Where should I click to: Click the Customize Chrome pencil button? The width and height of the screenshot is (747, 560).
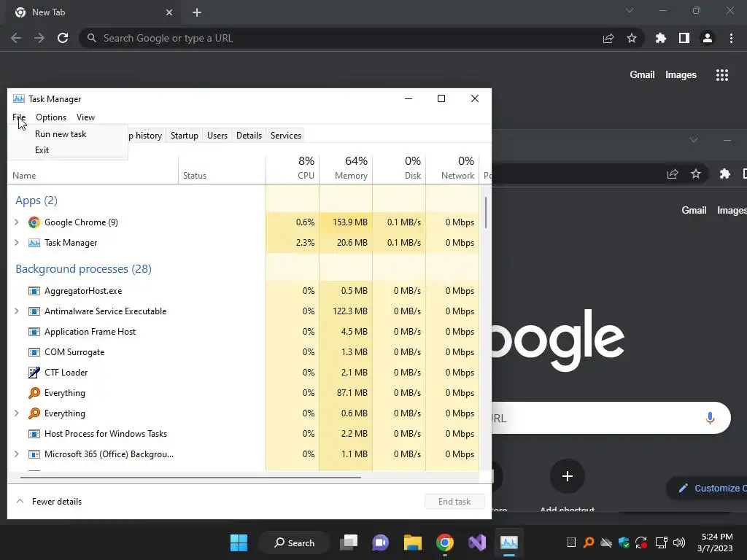(707, 488)
